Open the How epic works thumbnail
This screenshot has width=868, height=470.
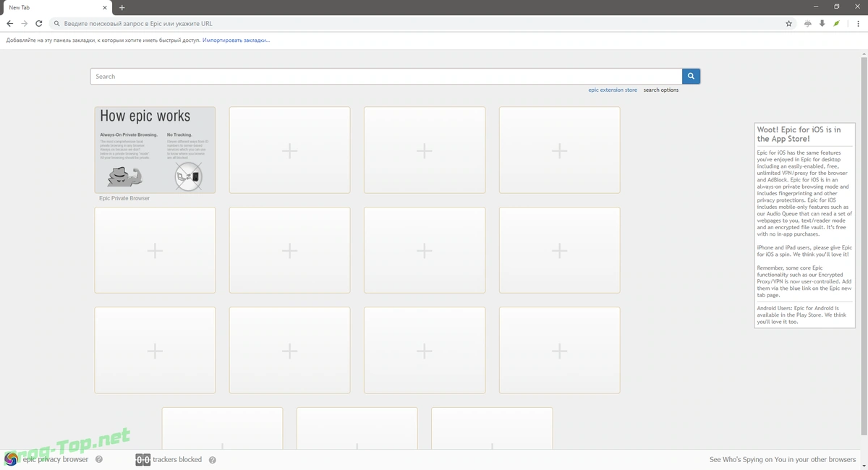point(155,150)
